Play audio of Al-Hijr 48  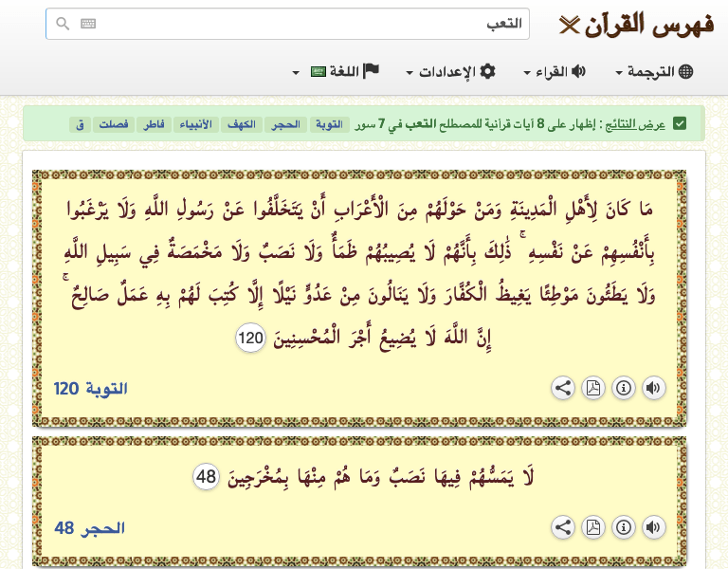pyautogui.click(x=653, y=527)
